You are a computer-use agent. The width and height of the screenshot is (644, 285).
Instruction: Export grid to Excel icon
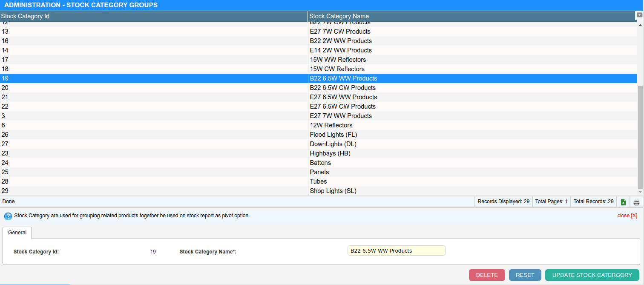(623, 202)
